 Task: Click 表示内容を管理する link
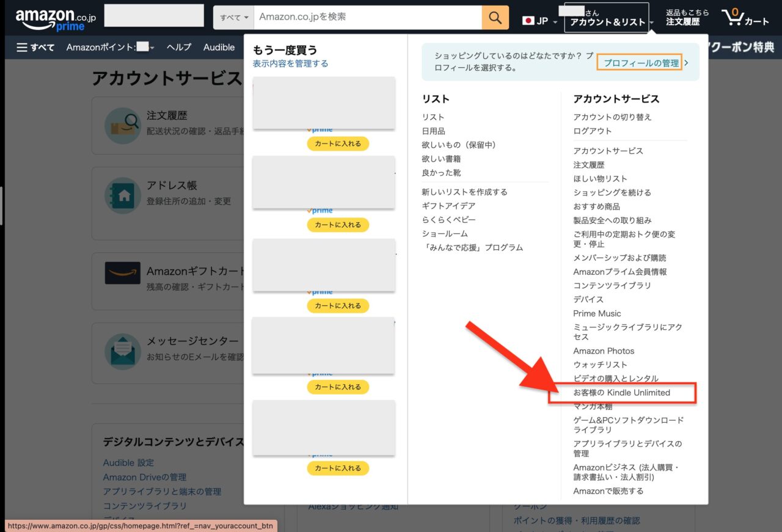click(290, 64)
